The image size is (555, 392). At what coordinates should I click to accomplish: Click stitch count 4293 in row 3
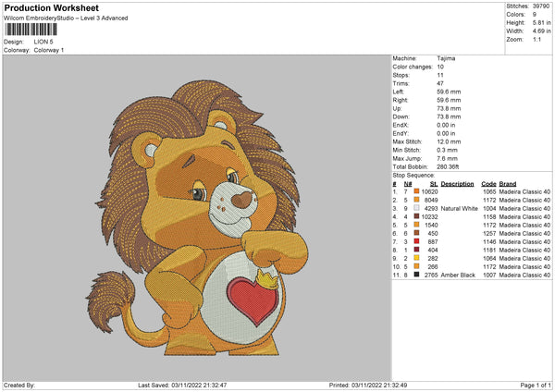431,208
